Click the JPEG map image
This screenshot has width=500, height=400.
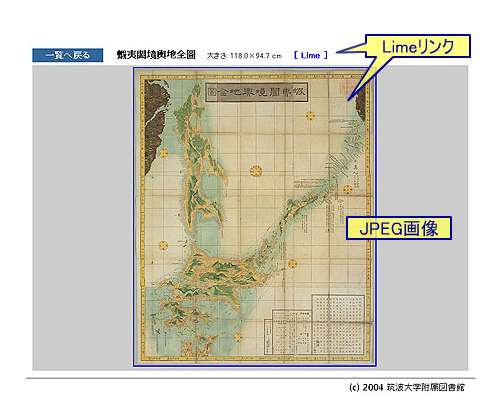point(255,217)
